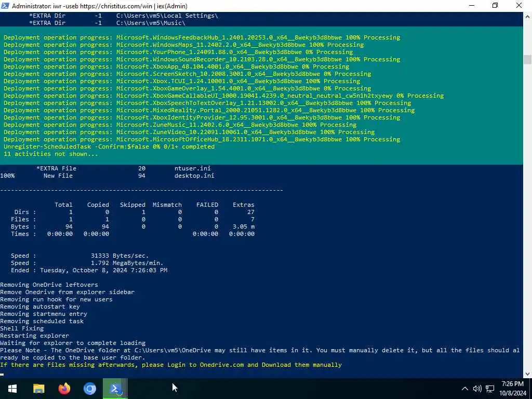This screenshot has height=399, width=532.
Task: Click 'Removing OneDrive leftovers' line
Action: pos(49,285)
